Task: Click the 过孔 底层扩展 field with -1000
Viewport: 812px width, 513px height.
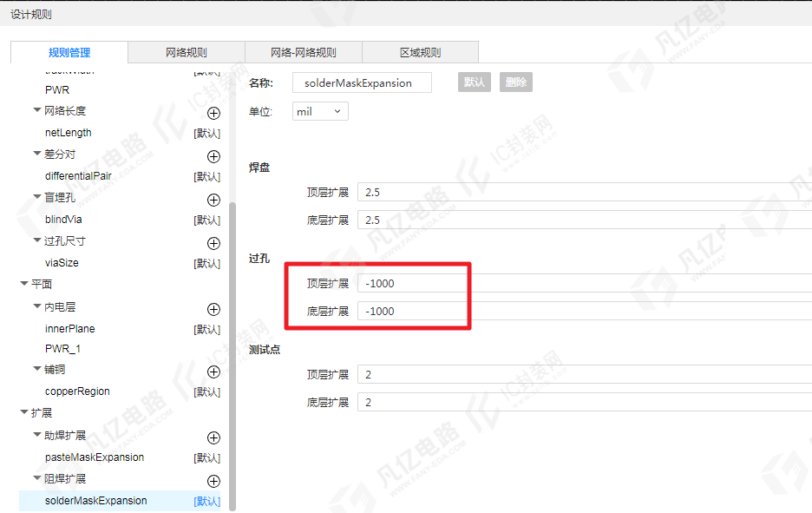Action: 585,312
